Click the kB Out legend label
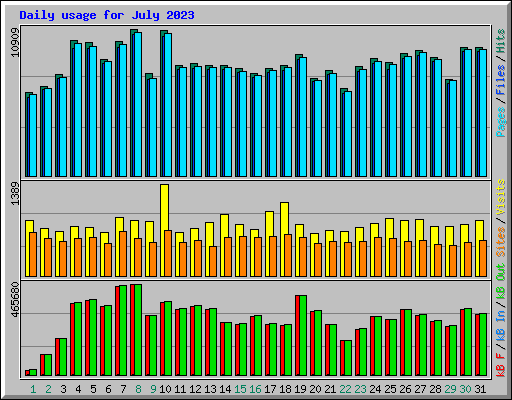Screen dimensions: 512x400 pos(501,282)
